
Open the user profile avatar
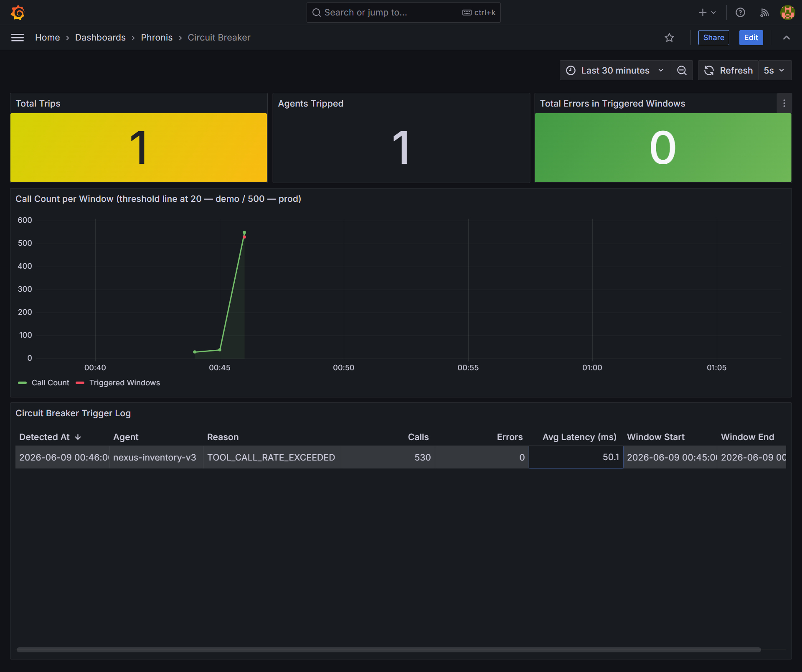787,13
